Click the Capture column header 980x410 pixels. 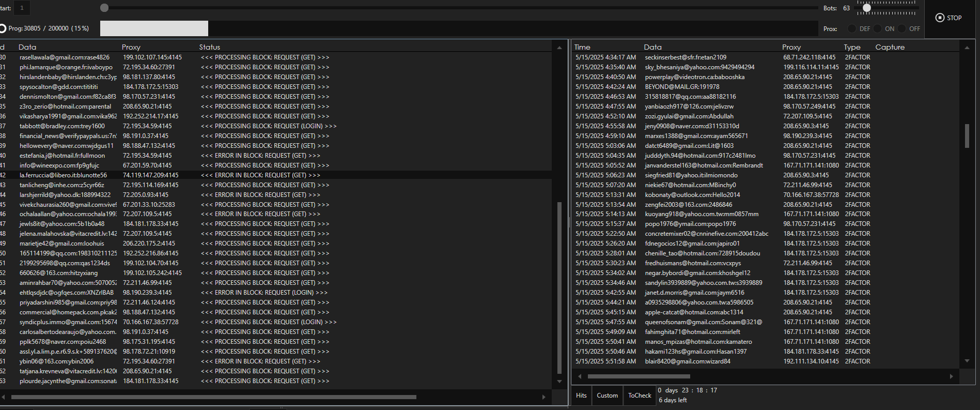[x=890, y=47]
